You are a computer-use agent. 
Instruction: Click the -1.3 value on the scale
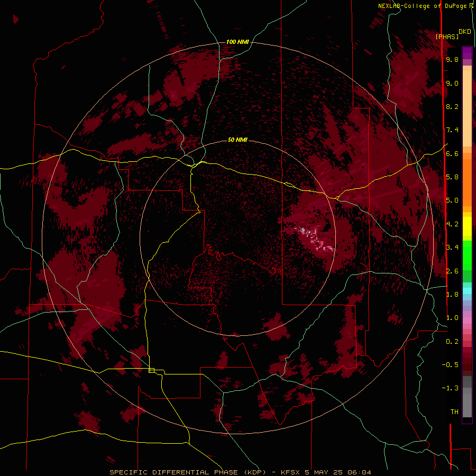[x=450, y=388]
